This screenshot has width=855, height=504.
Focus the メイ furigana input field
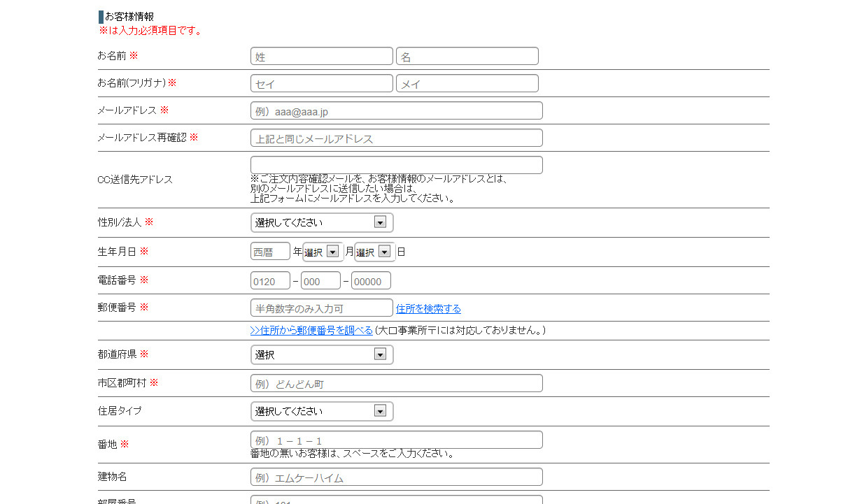(x=467, y=84)
